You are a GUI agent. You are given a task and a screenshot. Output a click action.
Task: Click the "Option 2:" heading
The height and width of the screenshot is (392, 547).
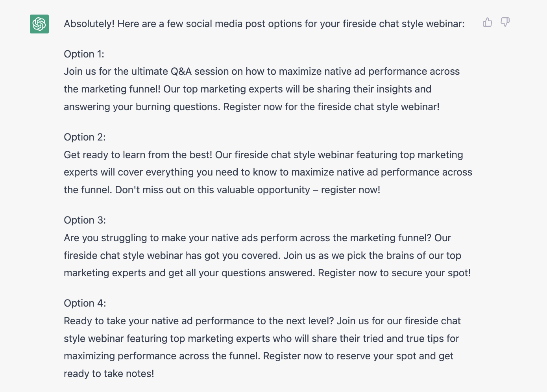click(85, 137)
